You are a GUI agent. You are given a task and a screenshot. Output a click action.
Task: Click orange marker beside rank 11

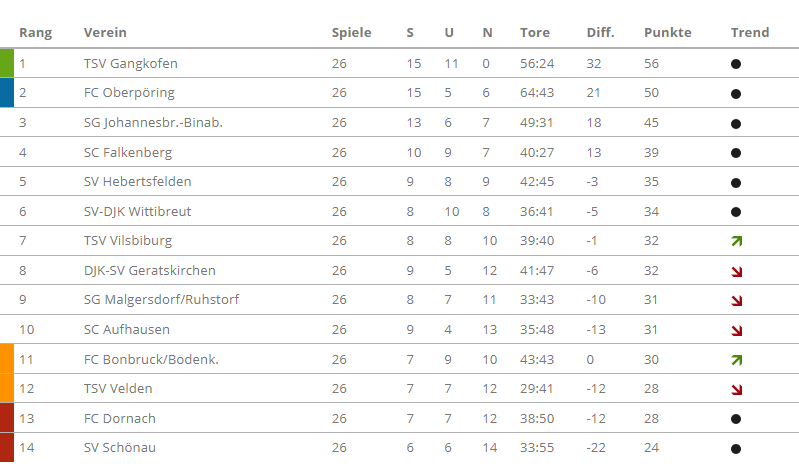point(7,359)
